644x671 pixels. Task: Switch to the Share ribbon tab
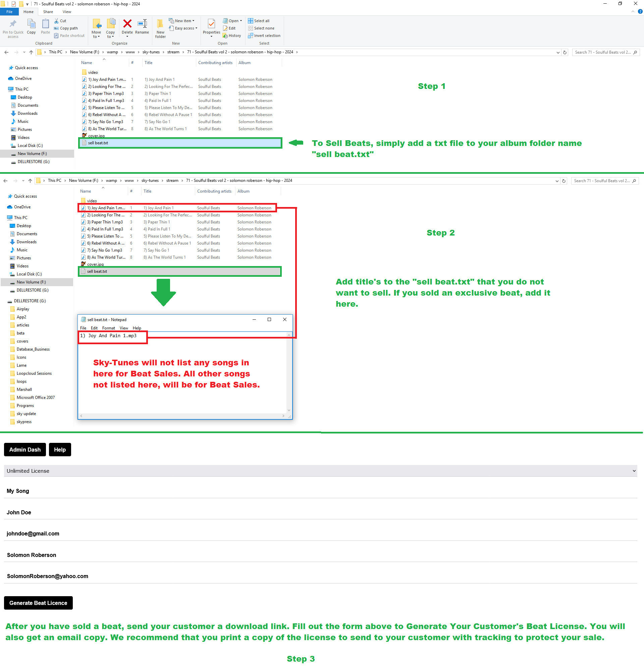point(48,12)
